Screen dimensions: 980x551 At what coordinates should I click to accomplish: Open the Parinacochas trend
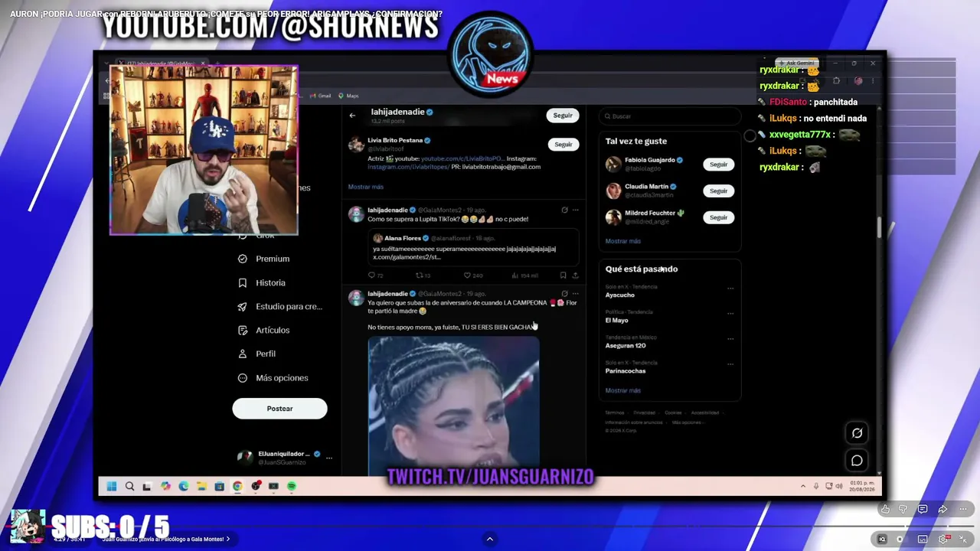(626, 371)
